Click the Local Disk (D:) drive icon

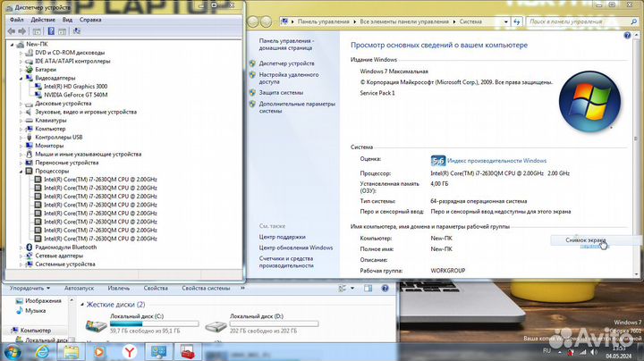pos(216,326)
